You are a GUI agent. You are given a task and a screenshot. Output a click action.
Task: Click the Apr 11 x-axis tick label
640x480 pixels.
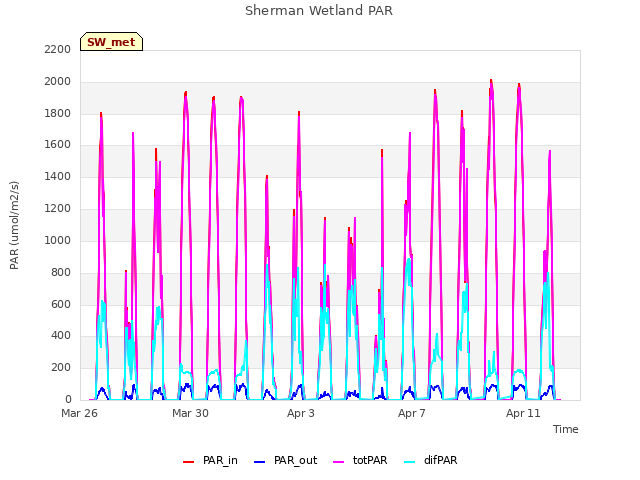[x=523, y=413]
